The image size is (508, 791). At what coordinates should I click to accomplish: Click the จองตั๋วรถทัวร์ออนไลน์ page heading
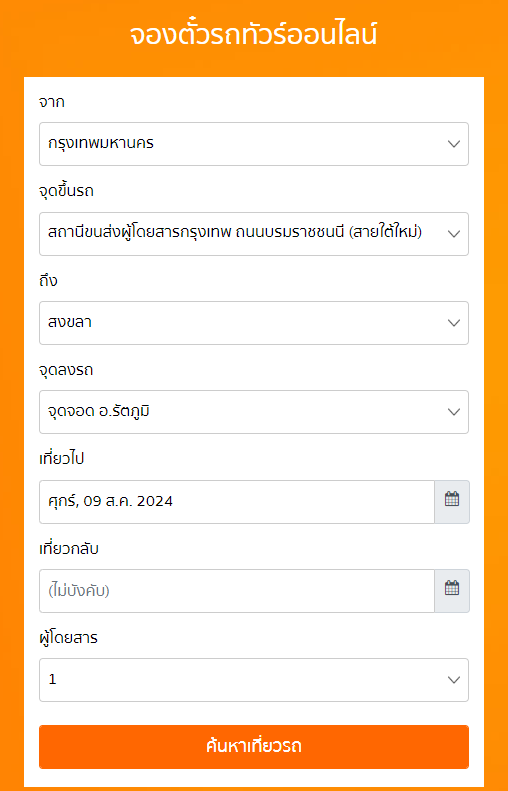[254, 35]
